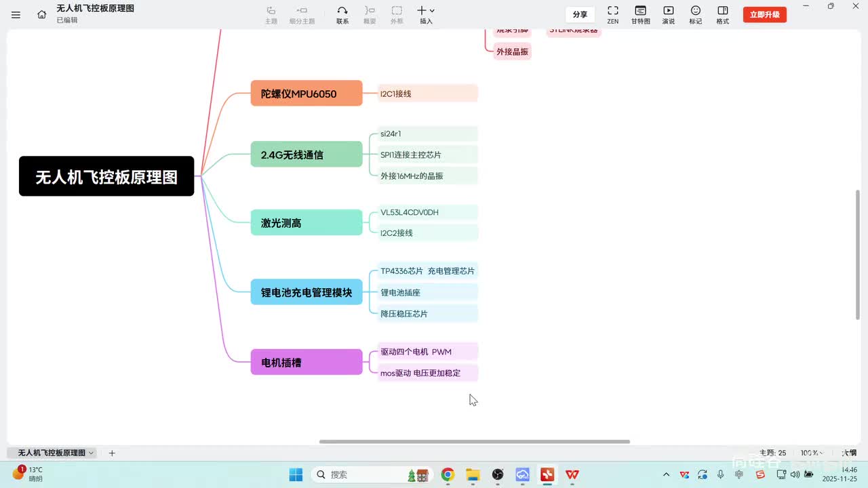Add a new topic (主题)
The height and width of the screenshot is (488, 868).
click(271, 15)
